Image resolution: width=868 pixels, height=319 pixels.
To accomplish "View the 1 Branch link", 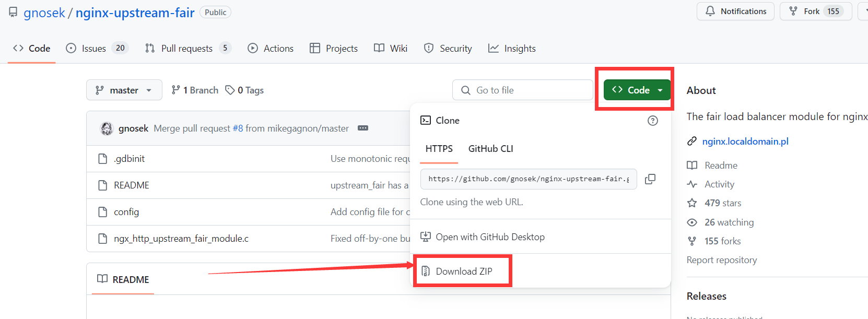I will 195,90.
